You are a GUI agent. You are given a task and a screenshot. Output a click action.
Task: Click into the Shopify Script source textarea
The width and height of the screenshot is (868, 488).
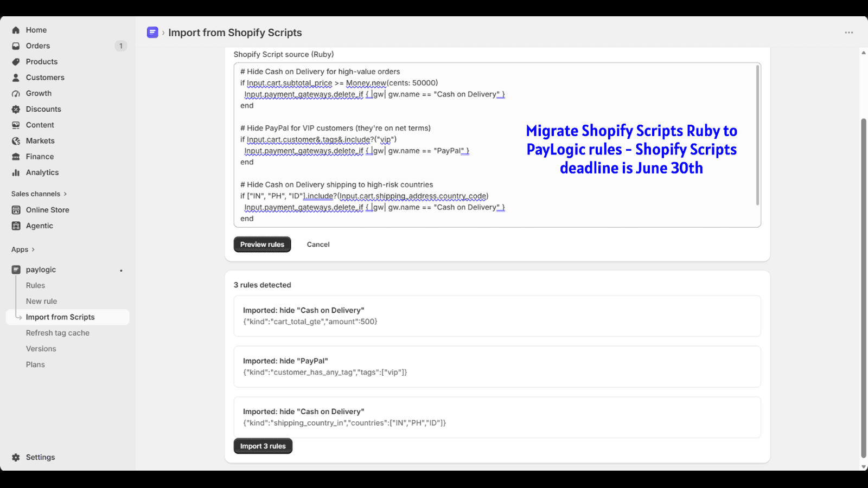click(497, 145)
